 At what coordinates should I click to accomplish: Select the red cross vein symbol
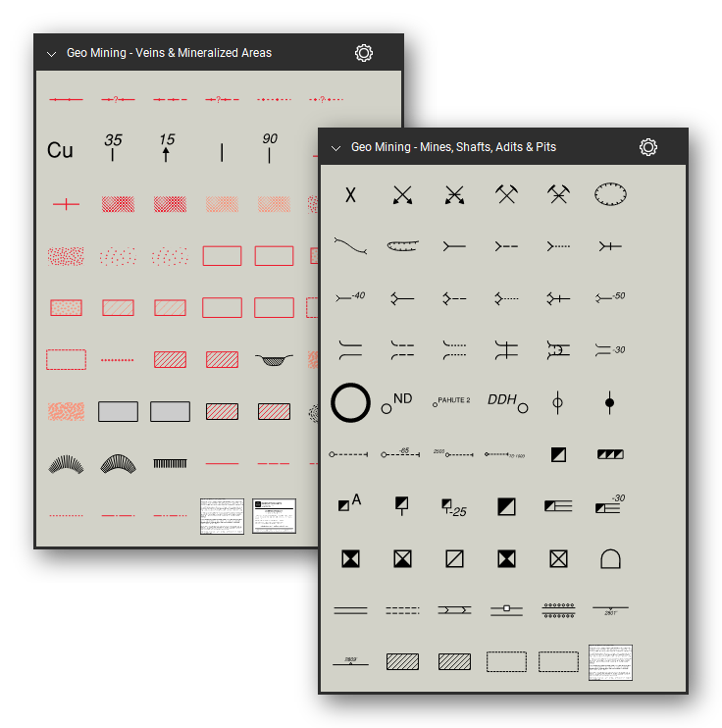pyautogui.click(x=66, y=204)
